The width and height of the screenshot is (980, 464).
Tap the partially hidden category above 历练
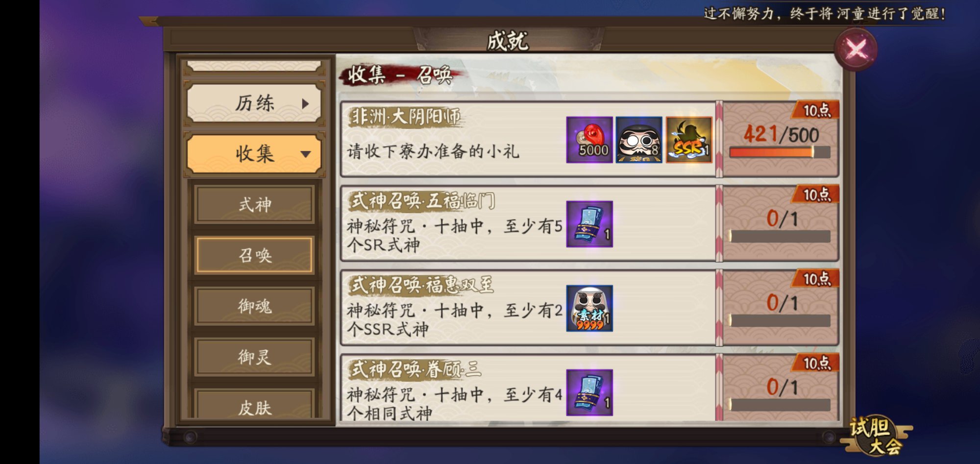(254, 67)
